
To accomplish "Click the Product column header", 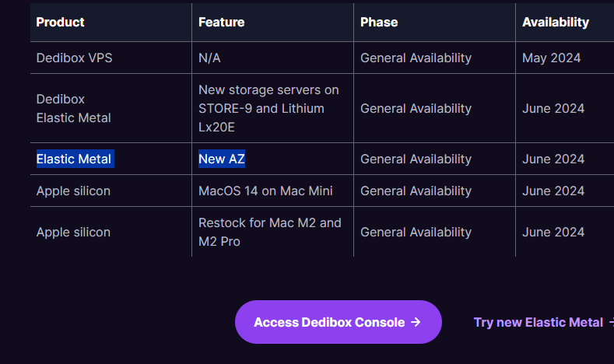I will [x=61, y=22].
